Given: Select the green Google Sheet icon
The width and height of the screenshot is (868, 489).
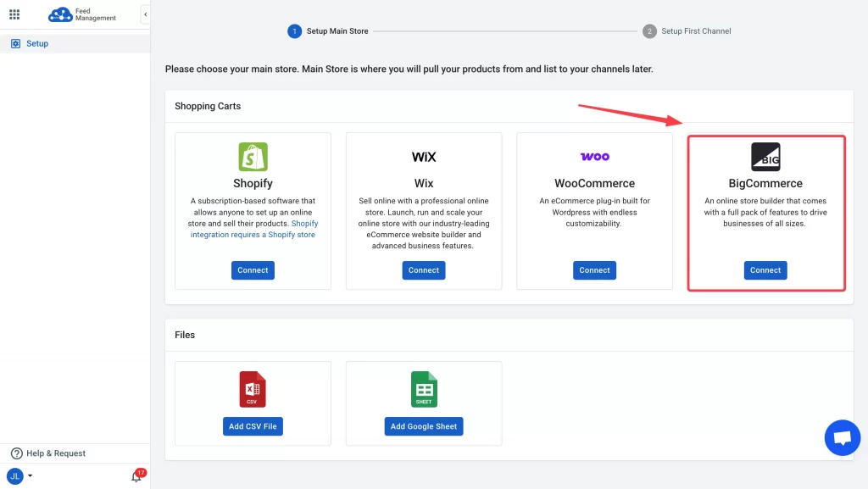Looking at the screenshot, I should [423, 389].
